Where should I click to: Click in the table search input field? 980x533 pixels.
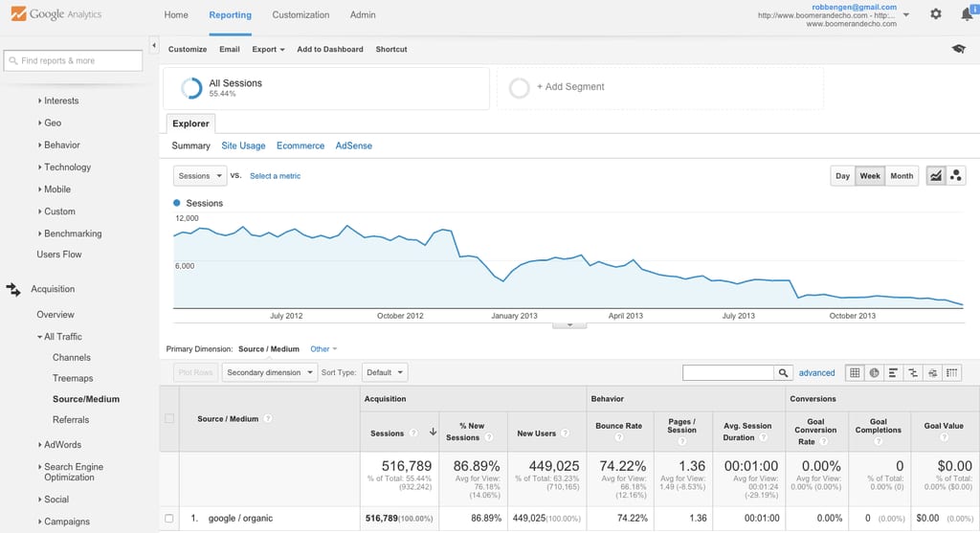(x=728, y=373)
